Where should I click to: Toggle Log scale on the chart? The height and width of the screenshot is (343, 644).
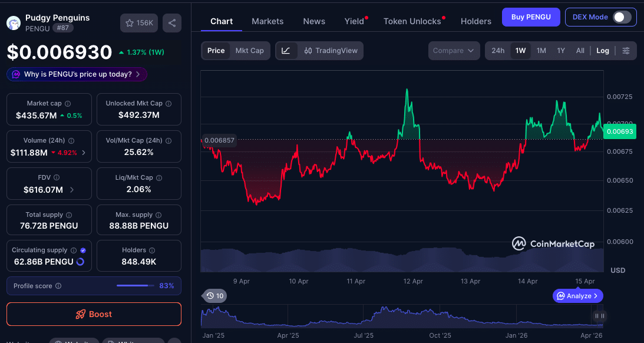[602, 51]
